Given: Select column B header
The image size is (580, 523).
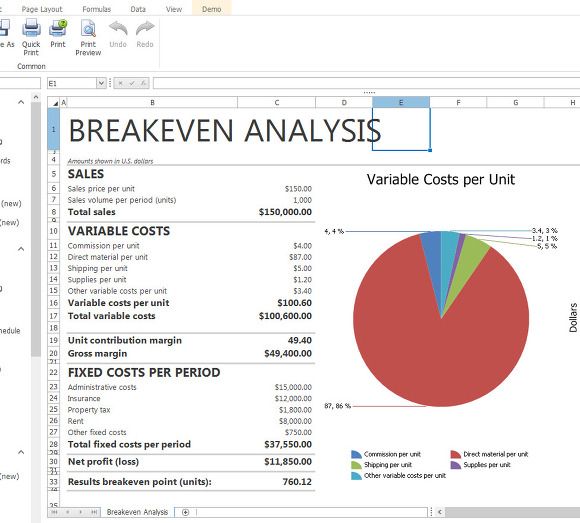Looking at the screenshot, I should pyautogui.click(x=152, y=102).
